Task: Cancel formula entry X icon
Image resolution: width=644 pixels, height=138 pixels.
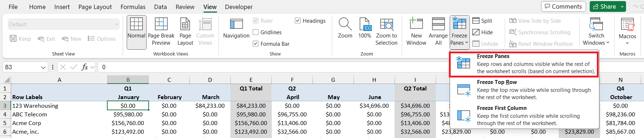Action: [63, 67]
